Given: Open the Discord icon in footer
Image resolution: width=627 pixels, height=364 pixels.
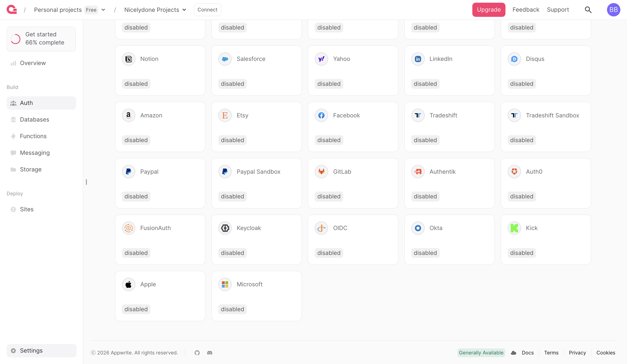Looking at the screenshot, I should [210, 353].
